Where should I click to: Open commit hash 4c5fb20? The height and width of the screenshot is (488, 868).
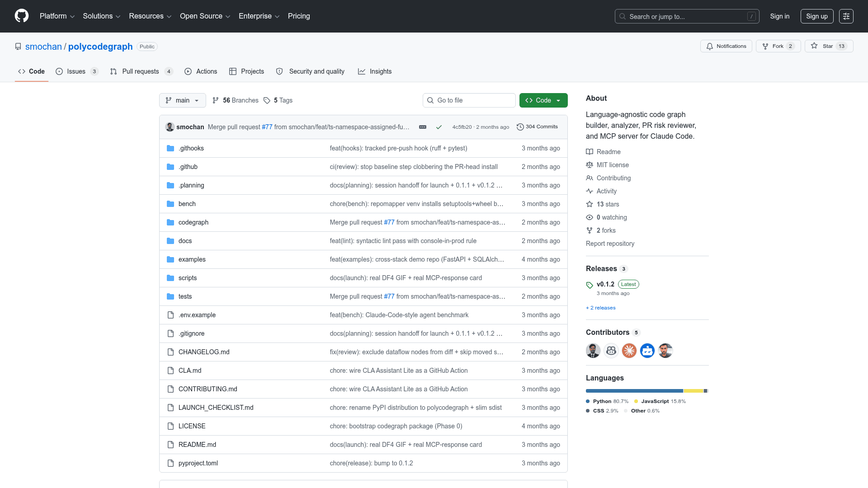(462, 127)
